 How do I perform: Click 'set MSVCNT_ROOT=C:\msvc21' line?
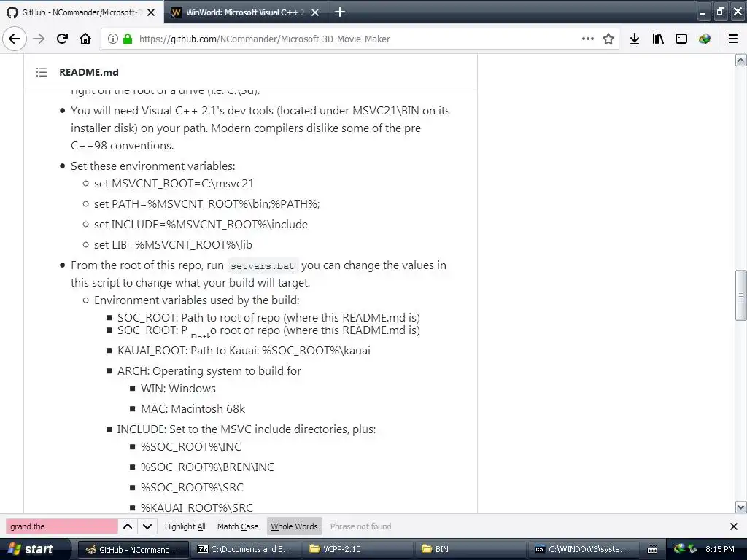tap(174, 183)
